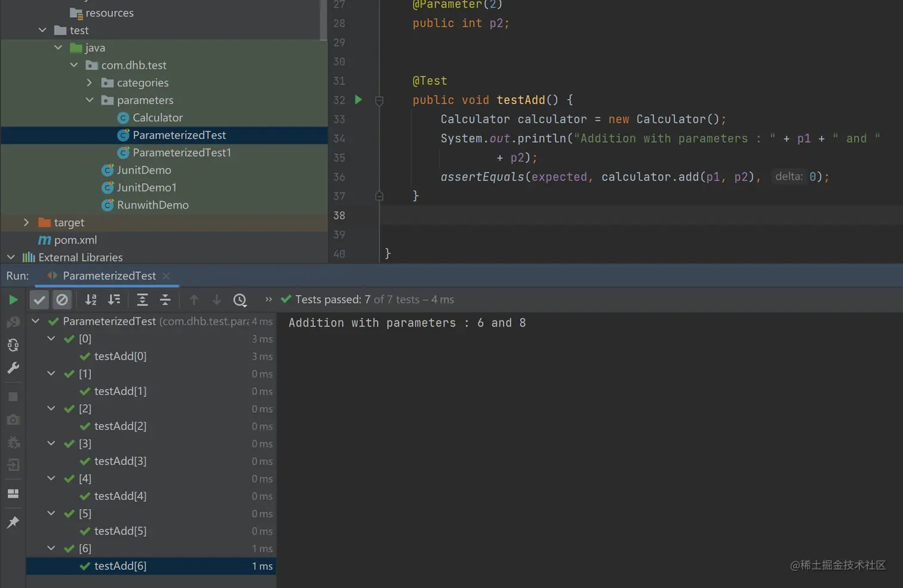The height and width of the screenshot is (588, 903).
Task: Expand all test result nodes
Action: click(142, 300)
